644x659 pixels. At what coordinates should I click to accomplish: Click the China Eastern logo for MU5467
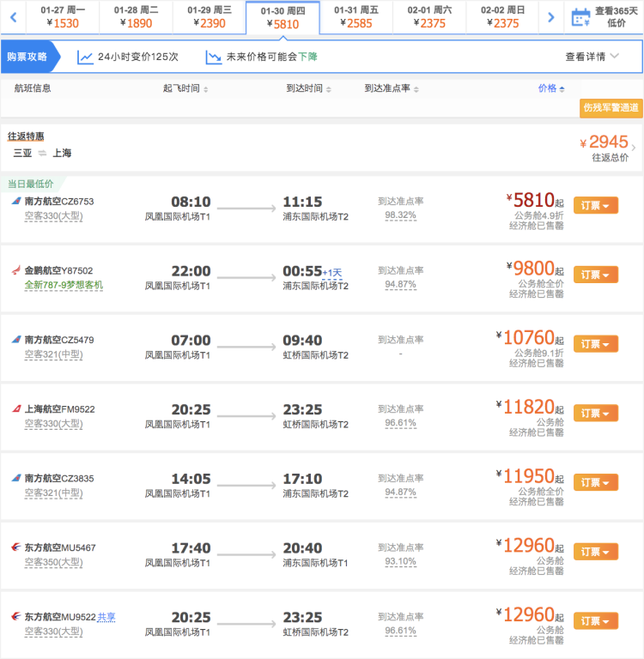(x=15, y=547)
